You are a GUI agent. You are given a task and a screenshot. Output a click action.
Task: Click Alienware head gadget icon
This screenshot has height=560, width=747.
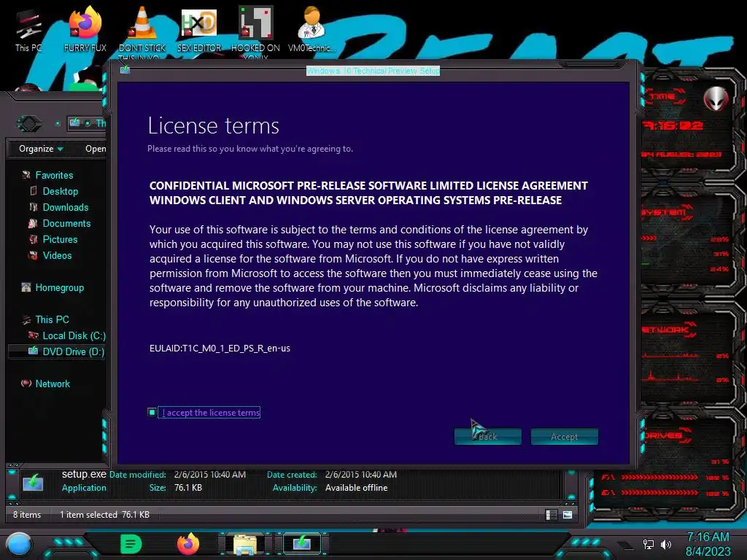point(716,98)
